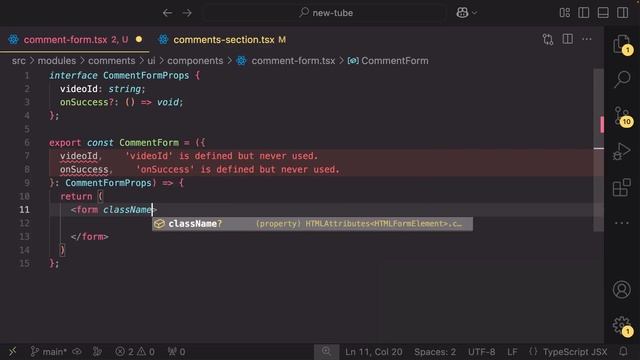The width and height of the screenshot is (640, 360).
Task: Open errors and warnings status entry
Action: tap(135, 351)
